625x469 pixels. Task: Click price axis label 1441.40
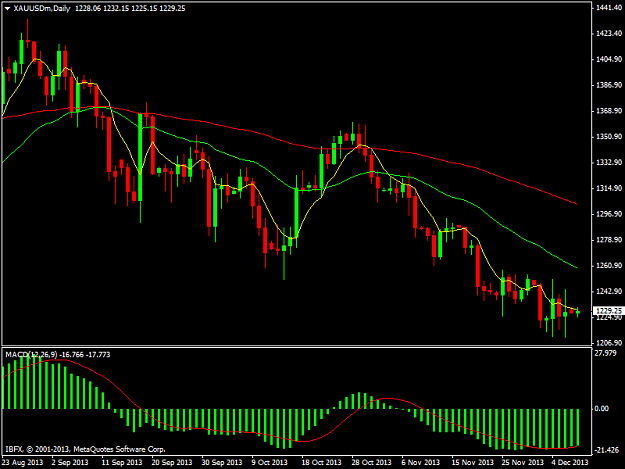(x=609, y=8)
